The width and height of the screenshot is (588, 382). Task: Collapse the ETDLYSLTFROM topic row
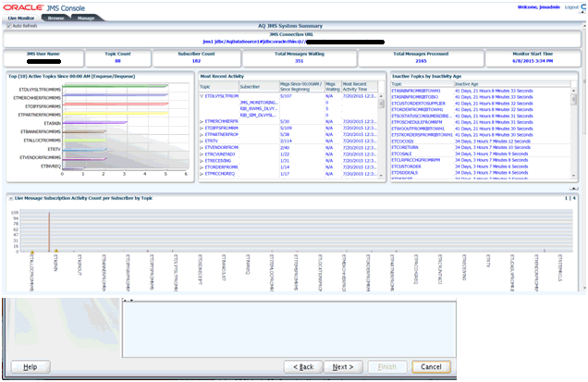pyautogui.click(x=202, y=95)
